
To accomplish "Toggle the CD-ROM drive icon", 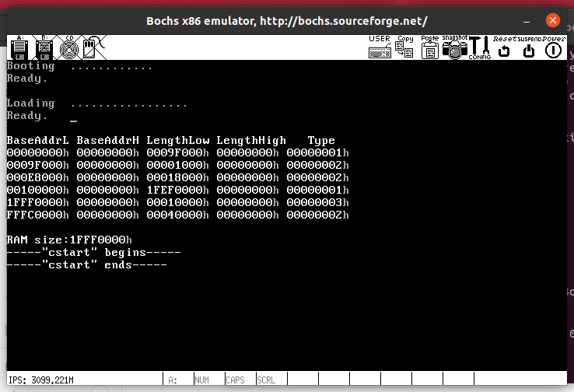I will pos(68,47).
